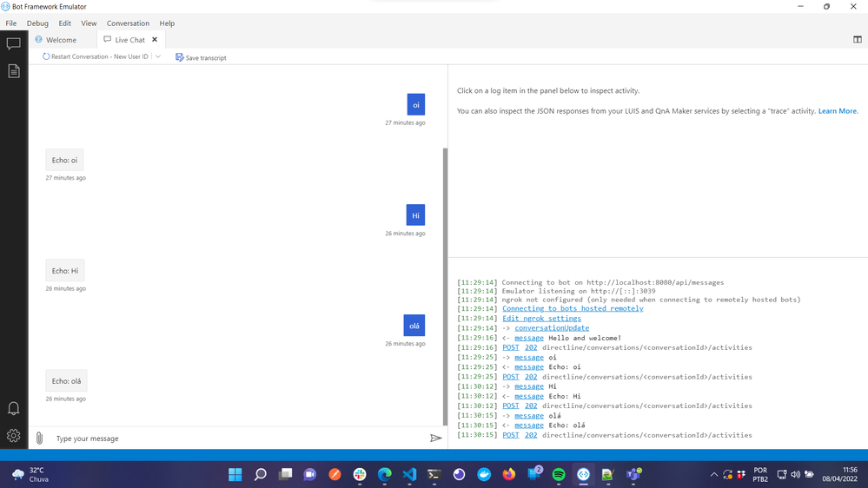Open Visual Studio Code from taskbar
Screen dimensions: 868x488
pos(409,474)
